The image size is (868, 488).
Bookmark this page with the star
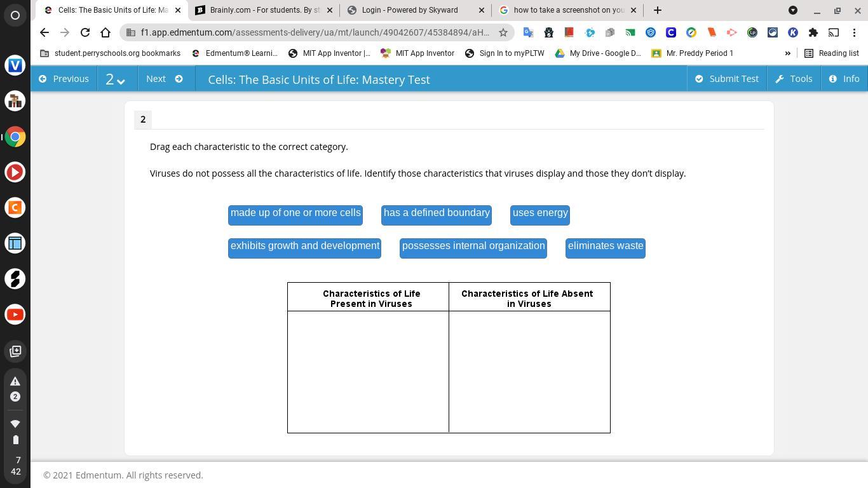[503, 32]
